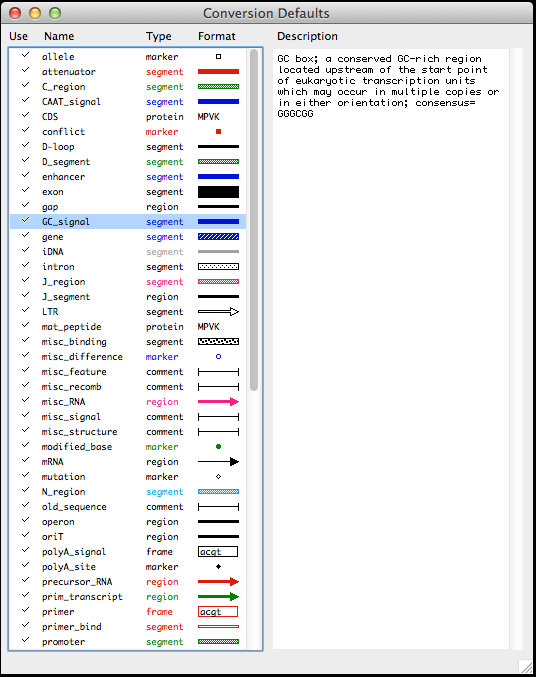536x677 pixels.
Task: Select the misc_difference blue circle marker icon
Action: [x=219, y=357]
